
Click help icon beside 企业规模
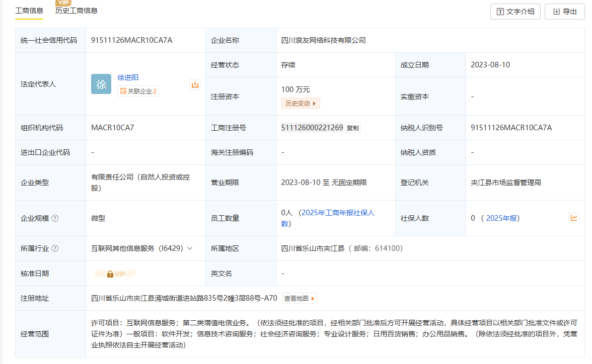(55, 218)
